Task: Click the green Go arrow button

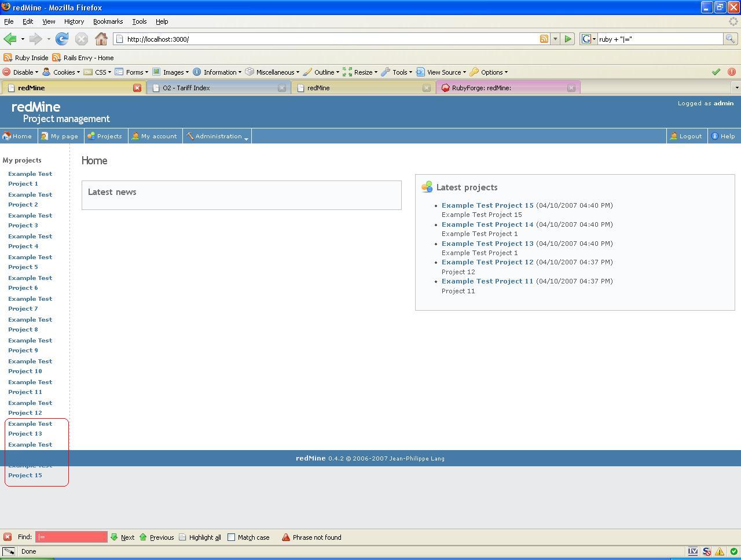Action: coord(568,39)
